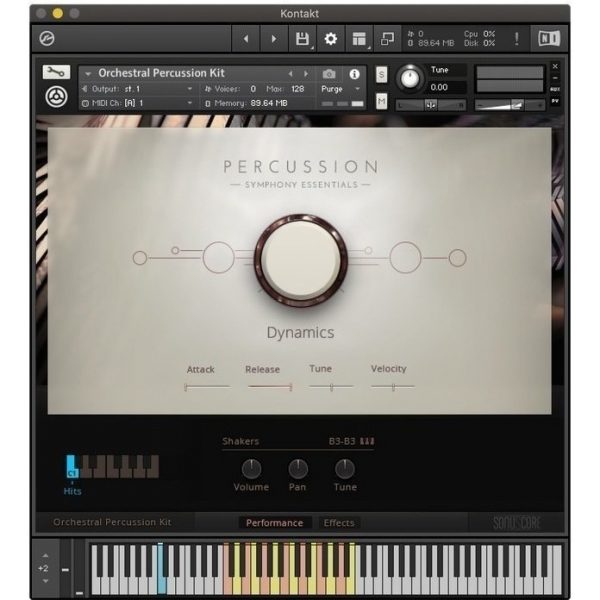Adjust the Attack slider
This screenshot has width=600, height=600.
pos(207,387)
